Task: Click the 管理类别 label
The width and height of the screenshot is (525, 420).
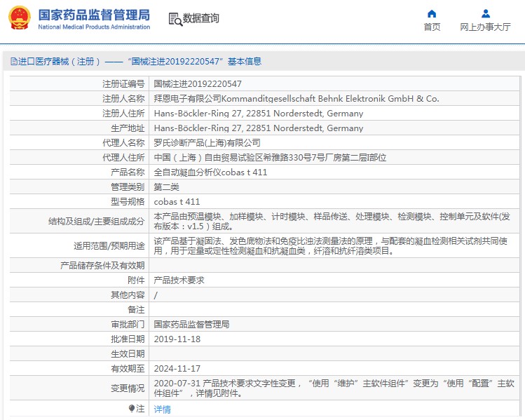Action: point(128,187)
